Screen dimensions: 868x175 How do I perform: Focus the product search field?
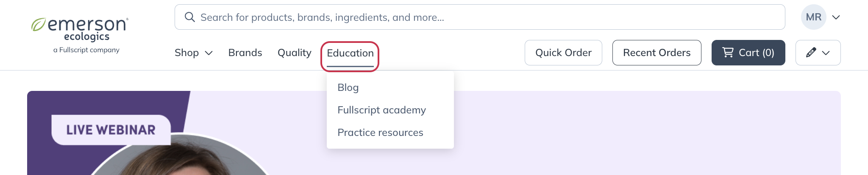click(x=466, y=17)
